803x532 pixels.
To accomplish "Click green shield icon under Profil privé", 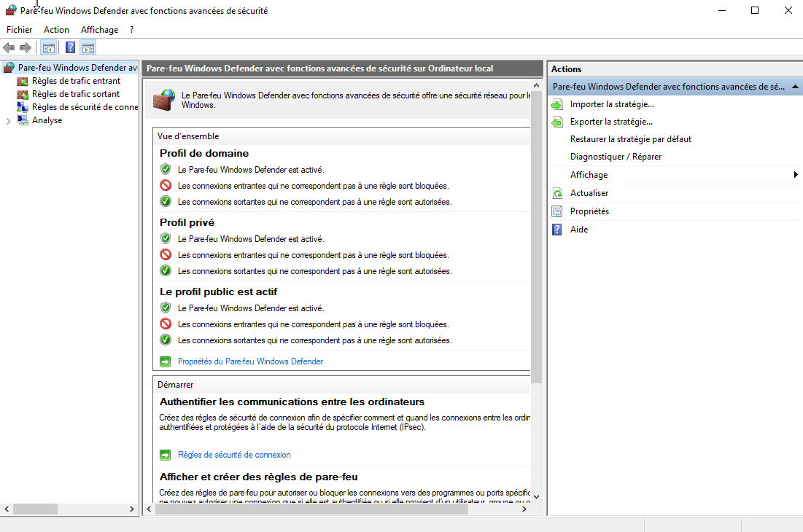I will tap(166, 238).
